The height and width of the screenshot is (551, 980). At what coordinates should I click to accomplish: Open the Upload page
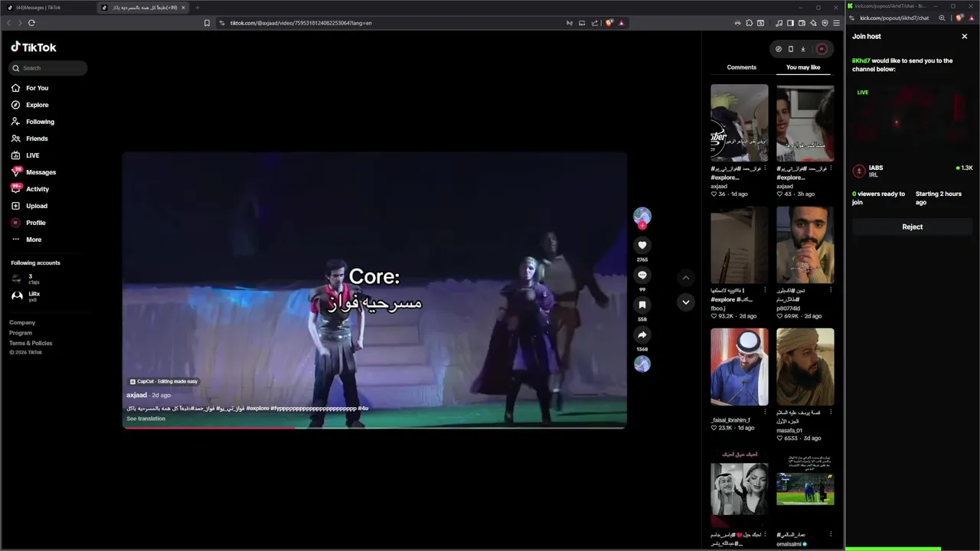tap(31, 206)
